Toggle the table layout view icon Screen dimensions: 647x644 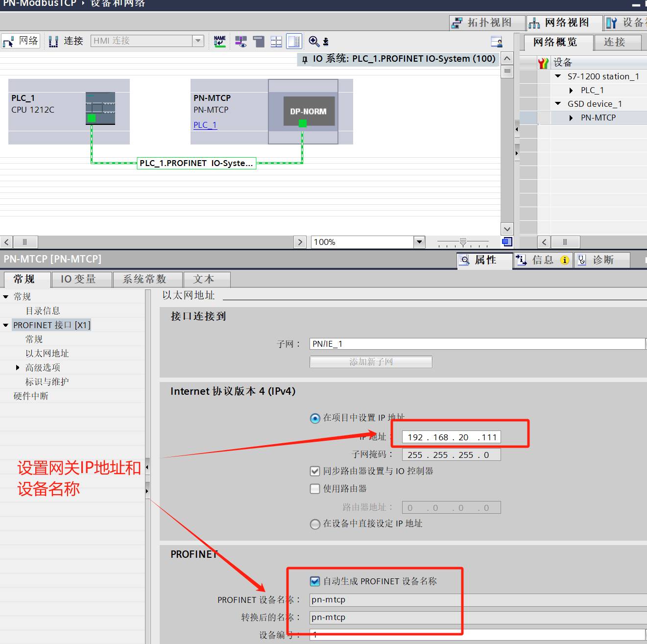coord(294,41)
